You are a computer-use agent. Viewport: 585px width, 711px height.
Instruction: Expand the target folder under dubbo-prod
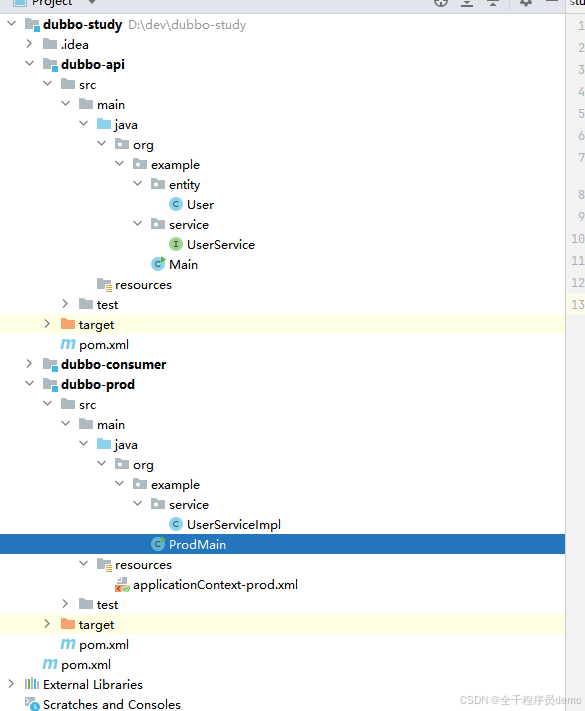(47, 624)
